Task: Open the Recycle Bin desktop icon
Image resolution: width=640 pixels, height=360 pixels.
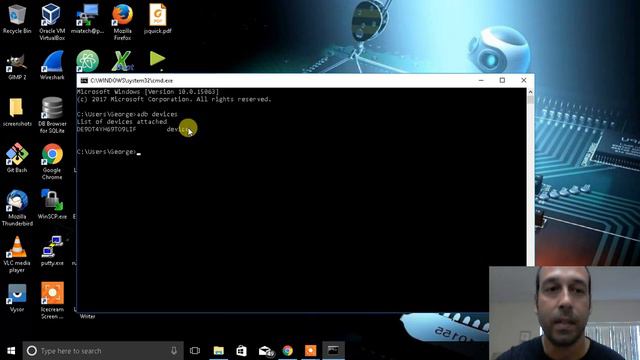Action: point(17,19)
